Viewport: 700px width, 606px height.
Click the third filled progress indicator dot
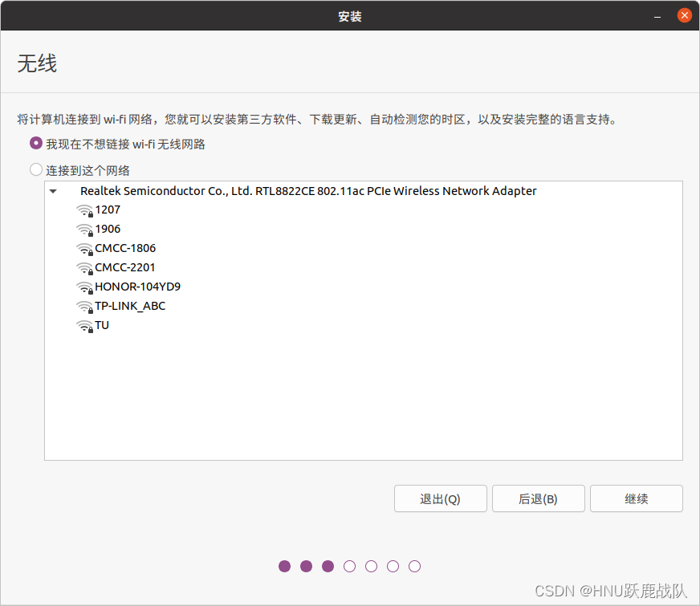(328, 566)
